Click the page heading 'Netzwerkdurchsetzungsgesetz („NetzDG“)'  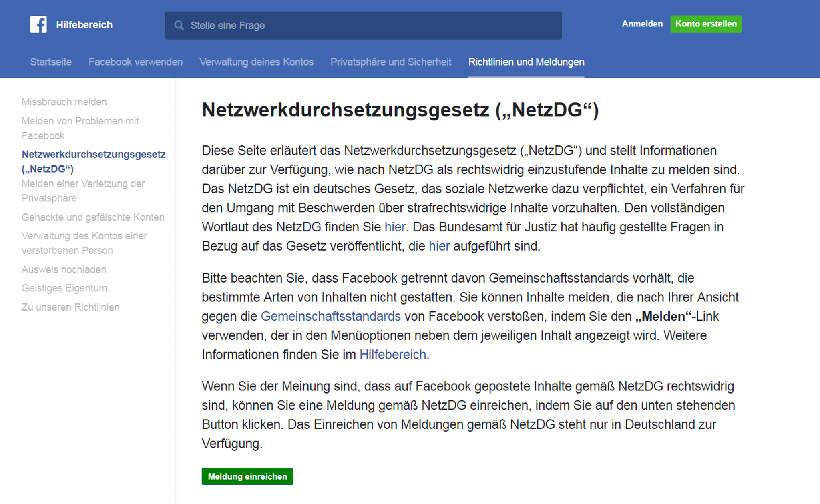pyautogui.click(x=400, y=110)
